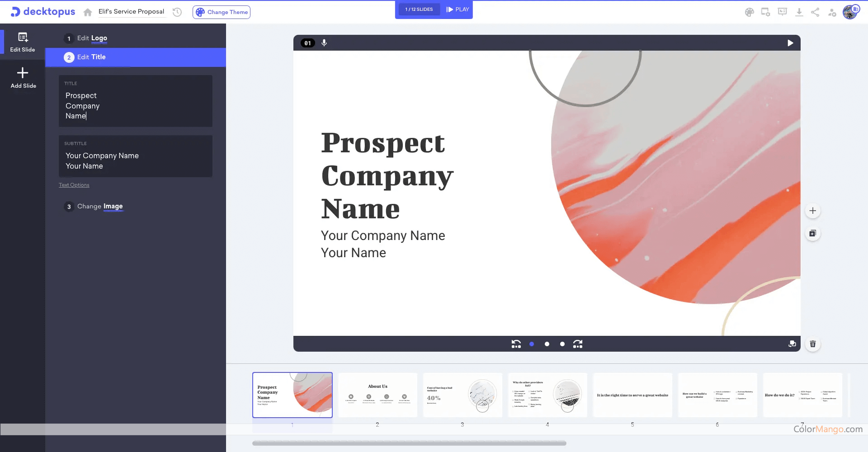Open the download presentation icon
868x452 pixels.
[799, 12]
